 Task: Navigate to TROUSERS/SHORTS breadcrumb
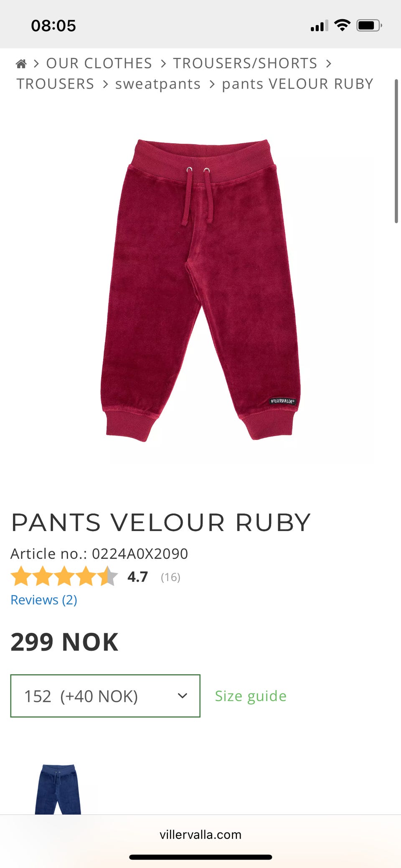pyautogui.click(x=245, y=63)
